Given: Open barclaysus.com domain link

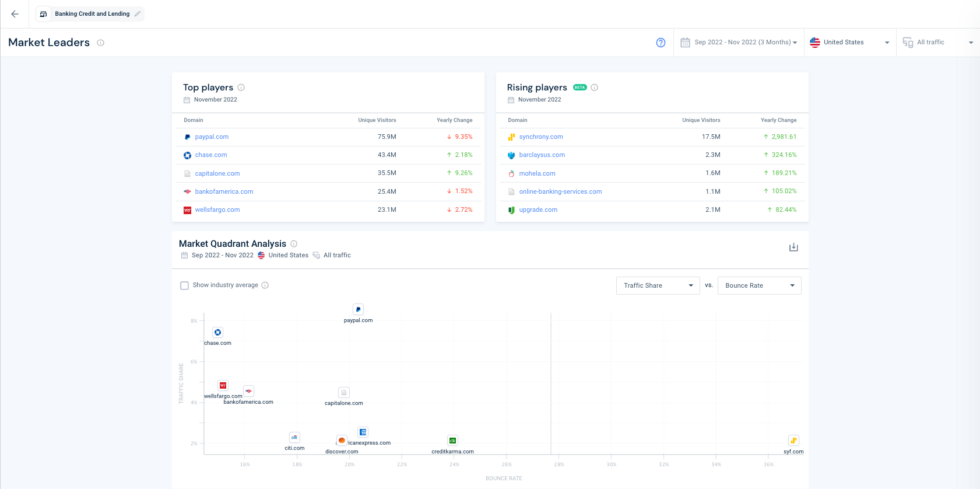Looking at the screenshot, I should point(542,155).
